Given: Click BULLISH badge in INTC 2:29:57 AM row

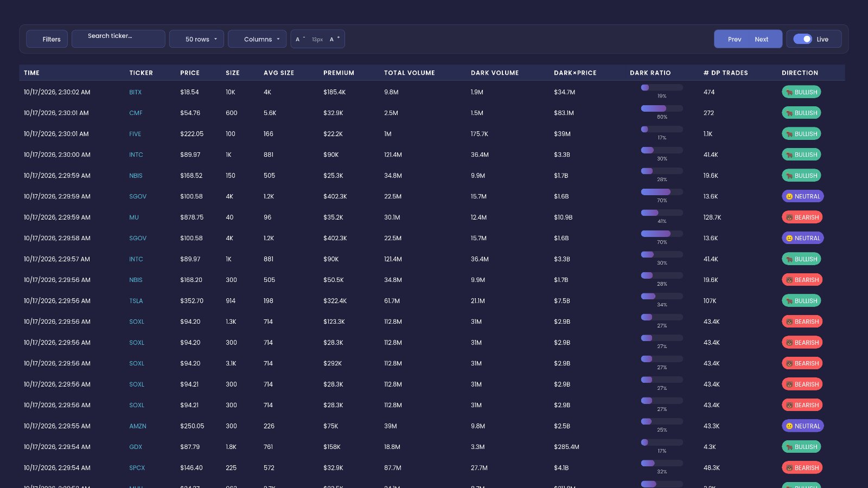Looking at the screenshot, I should [801, 259].
